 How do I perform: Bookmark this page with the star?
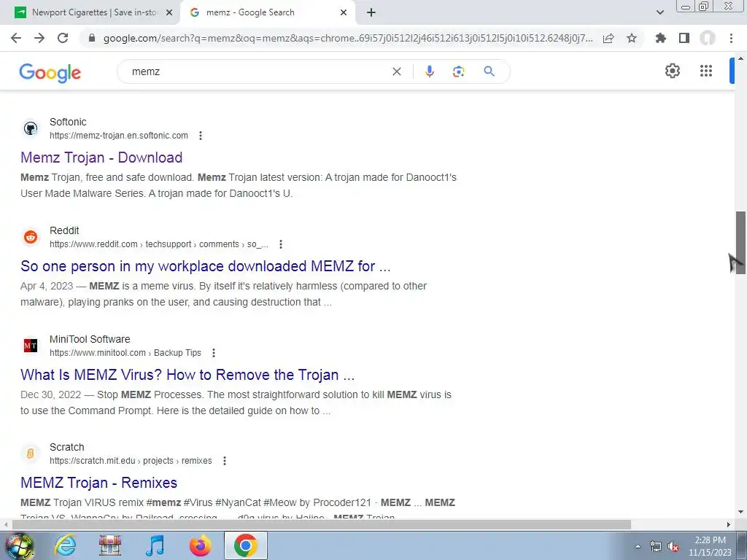coord(632,38)
